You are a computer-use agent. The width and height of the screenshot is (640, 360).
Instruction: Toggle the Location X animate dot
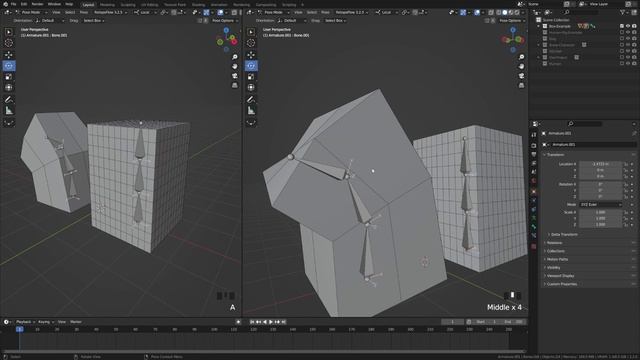click(633, 164)
